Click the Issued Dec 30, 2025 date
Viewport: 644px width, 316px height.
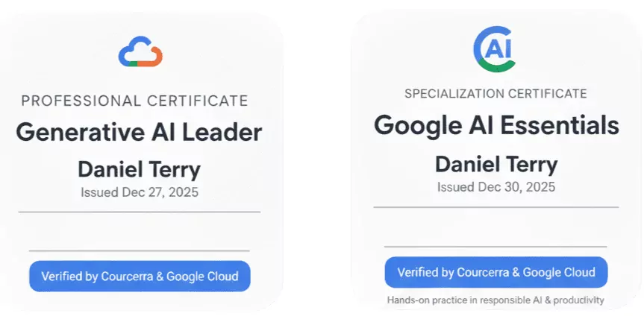click(x=496, y=187)
